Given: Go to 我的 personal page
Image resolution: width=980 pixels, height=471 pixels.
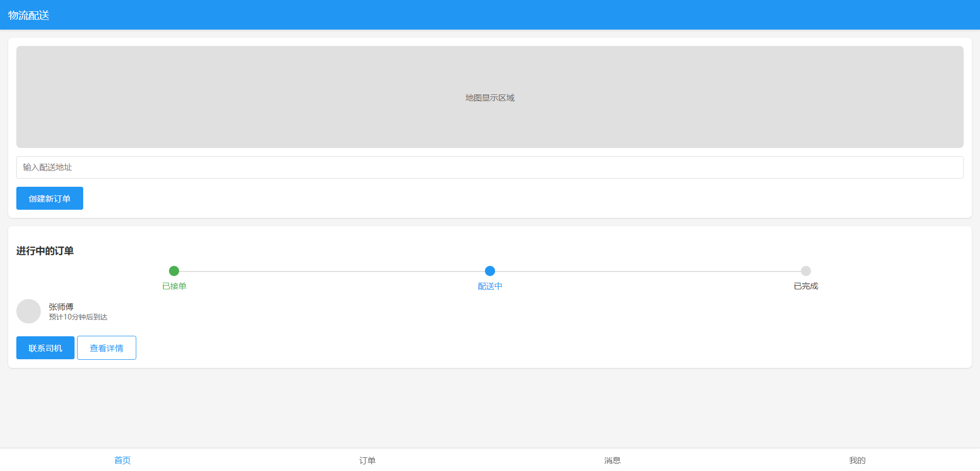Looking at the screenshot, I should (x=857, y=460).
